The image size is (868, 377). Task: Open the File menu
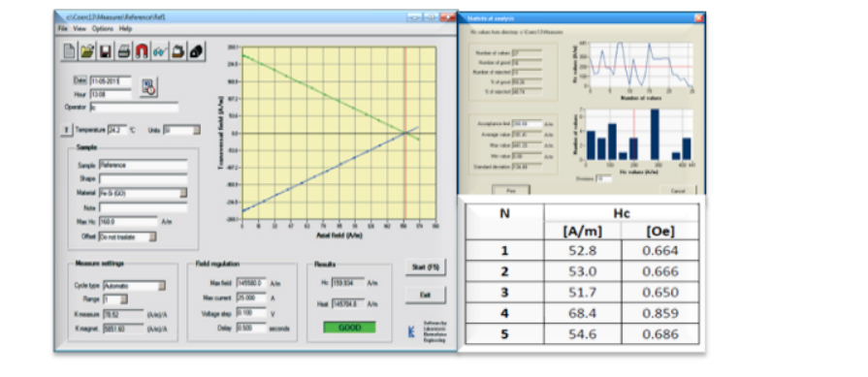[x=62, y=29]
